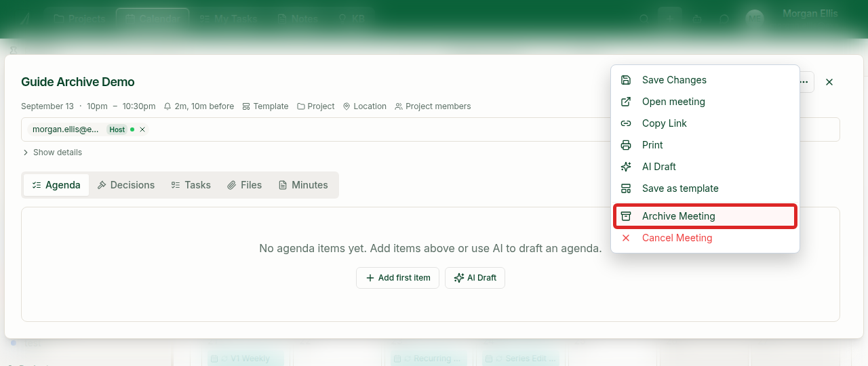Choose Save as template option
Image resolution: width=868 pixels, height=366 pixels.
pos(705,188)
